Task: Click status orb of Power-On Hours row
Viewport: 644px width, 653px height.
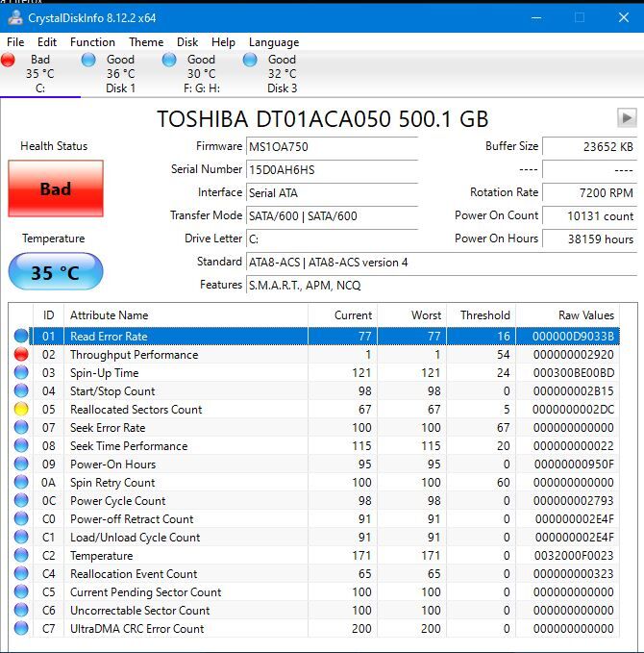Action: [21, 464]
